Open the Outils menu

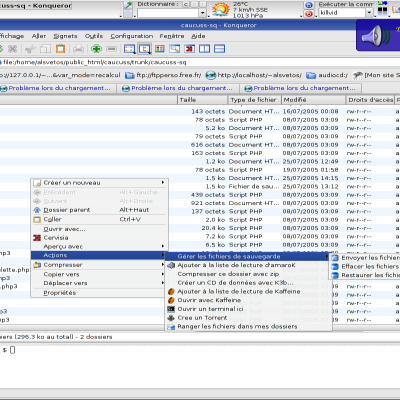click(x=94, y=36)
